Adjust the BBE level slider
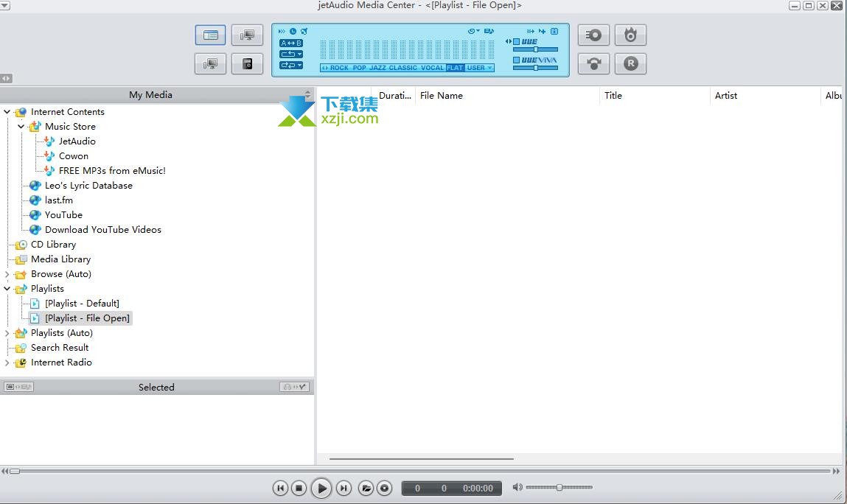Image resolution: width=847 pixels, height=504 pixels. tap(535, 49)
